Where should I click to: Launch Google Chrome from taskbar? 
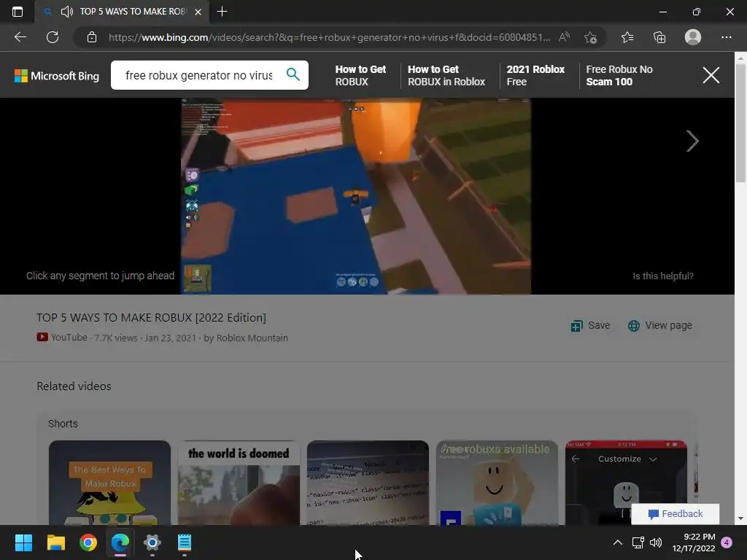(88, 542)
